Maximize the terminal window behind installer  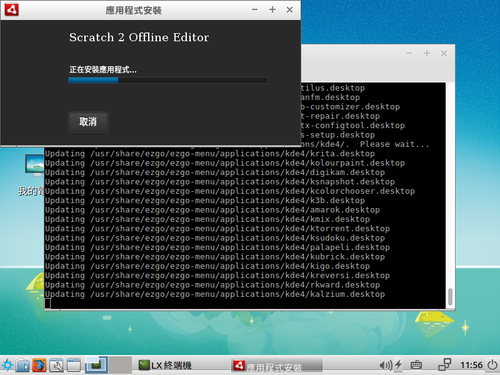coord(427,53)
